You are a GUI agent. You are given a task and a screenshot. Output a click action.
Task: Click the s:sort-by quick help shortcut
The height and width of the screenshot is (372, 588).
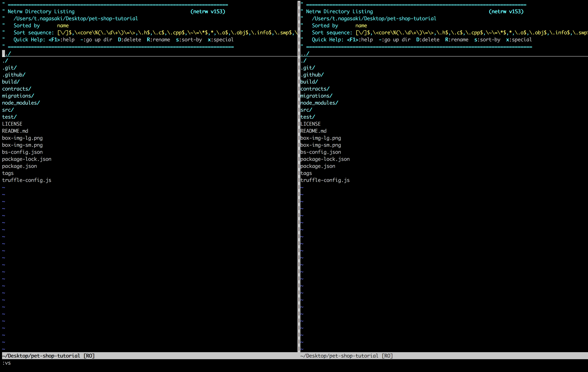[189, 39]
